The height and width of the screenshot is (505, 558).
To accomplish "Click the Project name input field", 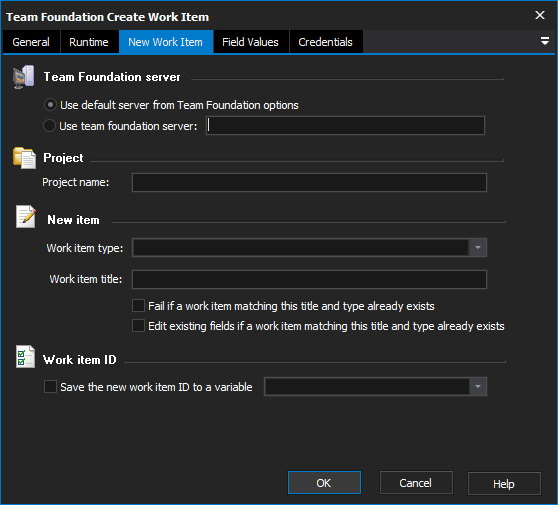I will [309, 183].
